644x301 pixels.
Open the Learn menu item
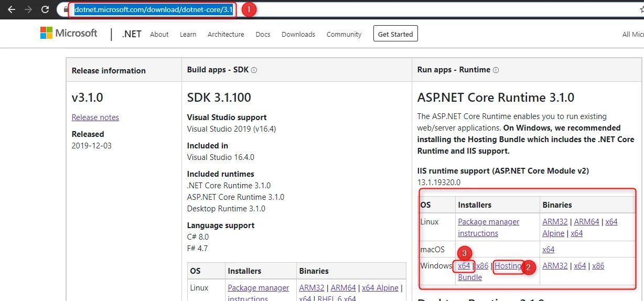188,34
